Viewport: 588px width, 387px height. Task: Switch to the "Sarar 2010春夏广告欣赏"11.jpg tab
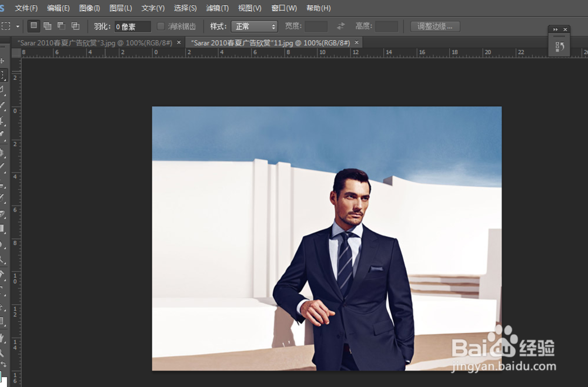(270, 43)
